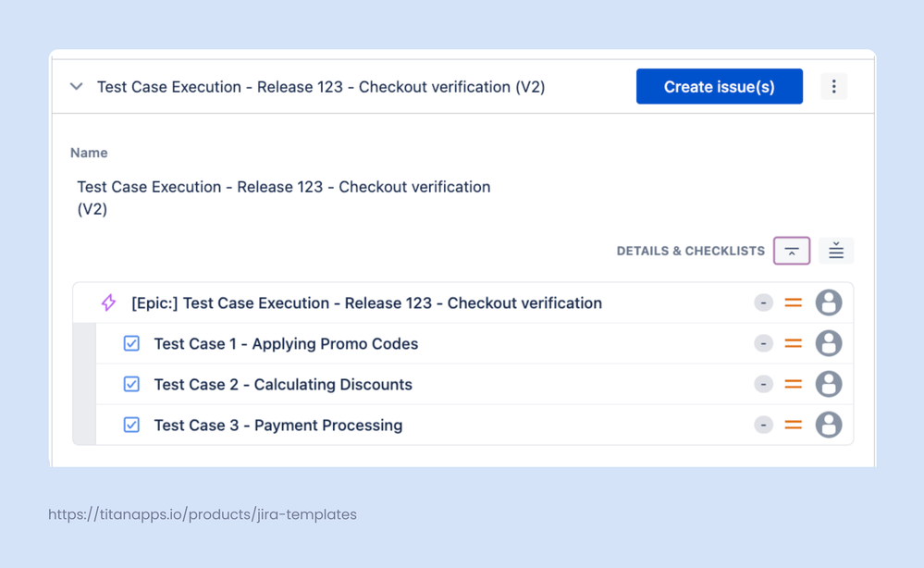Toggle the checkbox for Test Case 1
Image resolution: width=924 pixels, height=568 pixels.
pos(131,343)
